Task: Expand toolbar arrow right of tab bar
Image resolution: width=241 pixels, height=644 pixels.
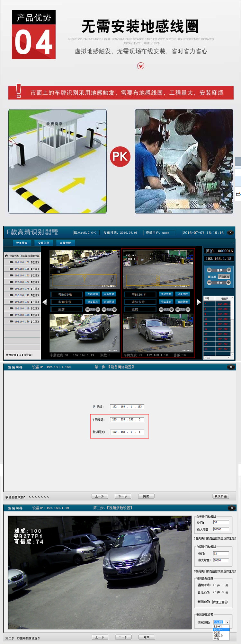Action: click(x=234, y=243)
